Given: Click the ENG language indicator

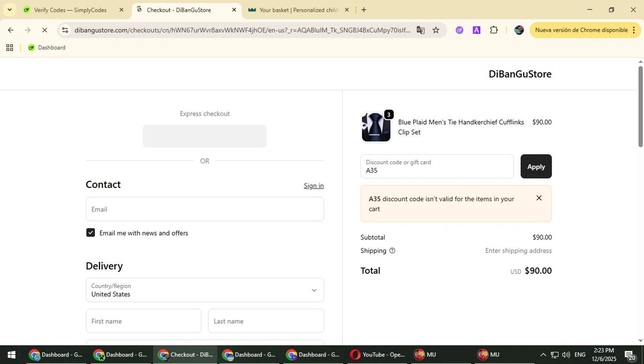Looking at the screenshot, I should click(x=580, y=355).
